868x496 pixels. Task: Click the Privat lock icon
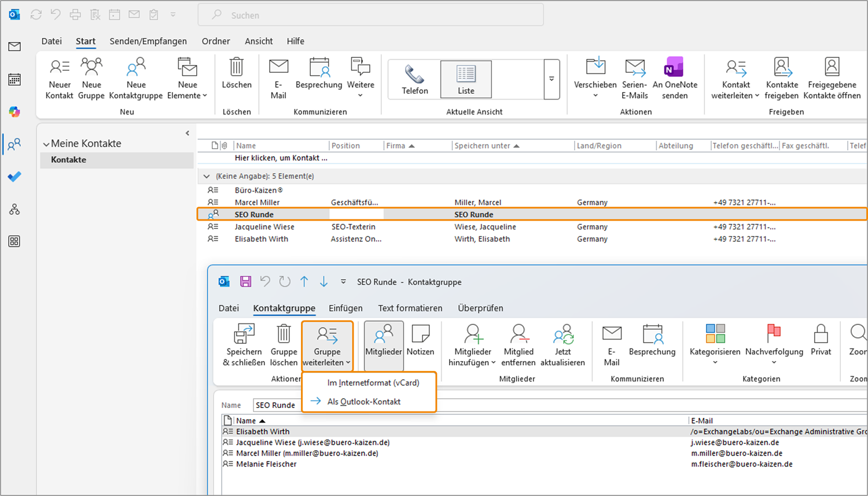click(821, 340)
